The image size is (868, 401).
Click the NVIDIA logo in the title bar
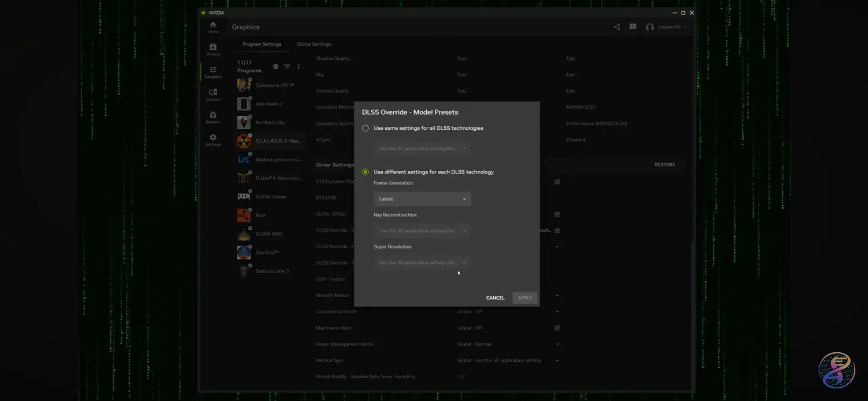[x=203, y=13]
